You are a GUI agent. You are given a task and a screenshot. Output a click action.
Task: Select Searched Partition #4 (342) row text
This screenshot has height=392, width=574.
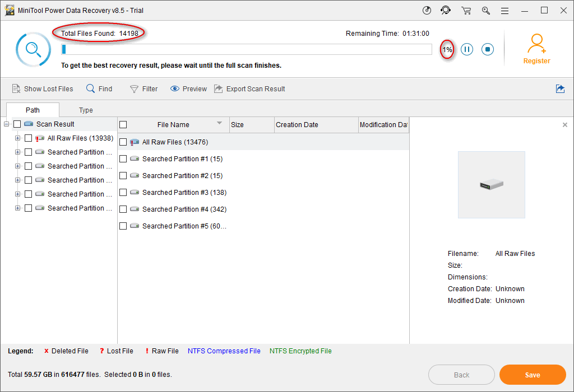coord(184,209)
